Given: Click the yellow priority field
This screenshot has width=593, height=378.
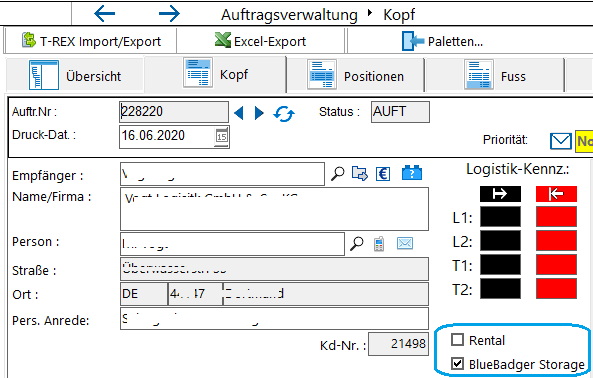Looking at the screenshot, I should click(584, 141).
